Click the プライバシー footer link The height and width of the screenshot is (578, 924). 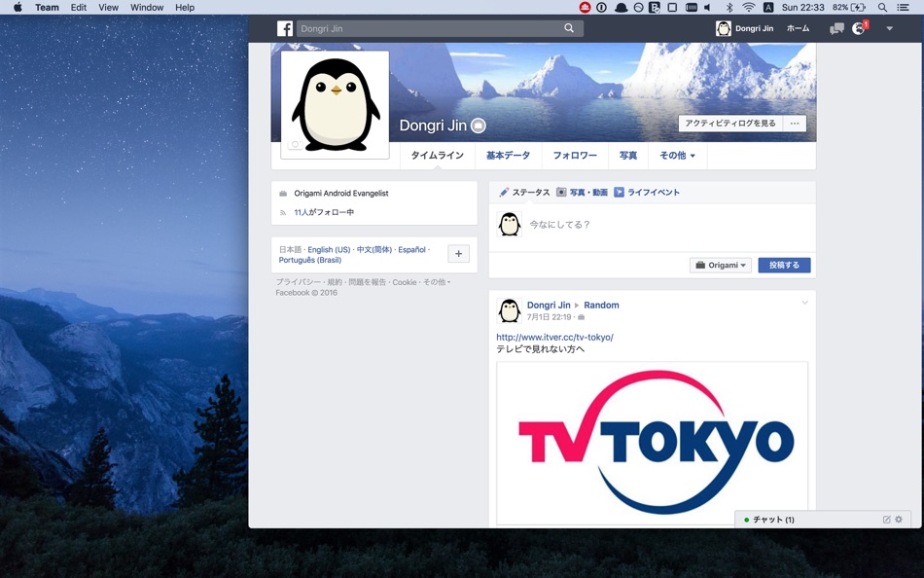pyautogui.click(x=299, y=282)
